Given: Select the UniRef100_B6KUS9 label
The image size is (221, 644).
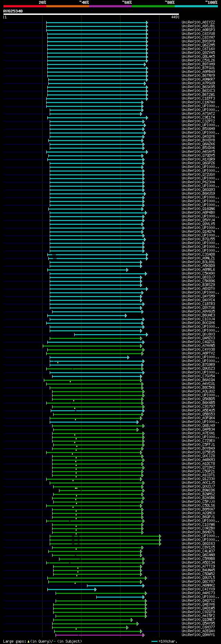Looking at the screenshot, I should (x=198, y=193).
